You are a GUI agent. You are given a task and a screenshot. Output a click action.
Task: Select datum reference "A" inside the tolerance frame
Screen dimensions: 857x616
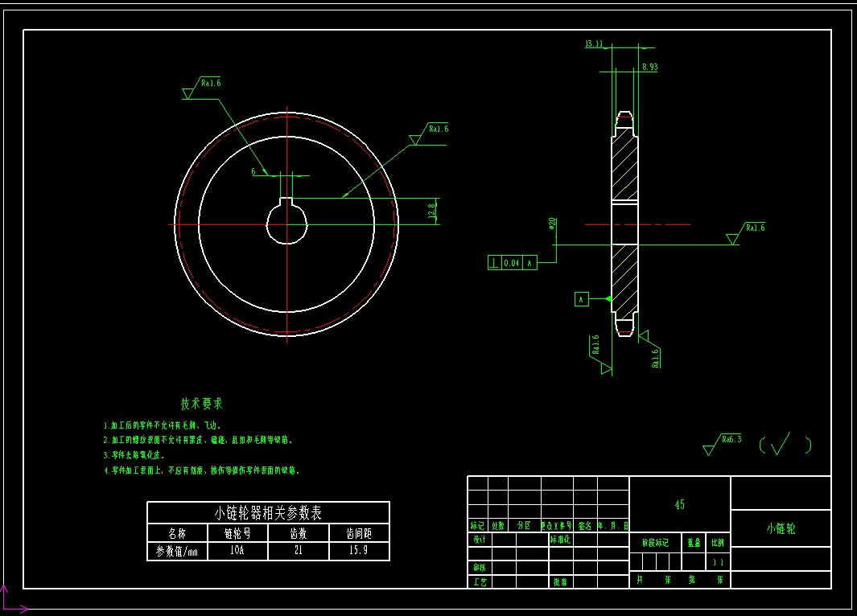tap(529, 263)
